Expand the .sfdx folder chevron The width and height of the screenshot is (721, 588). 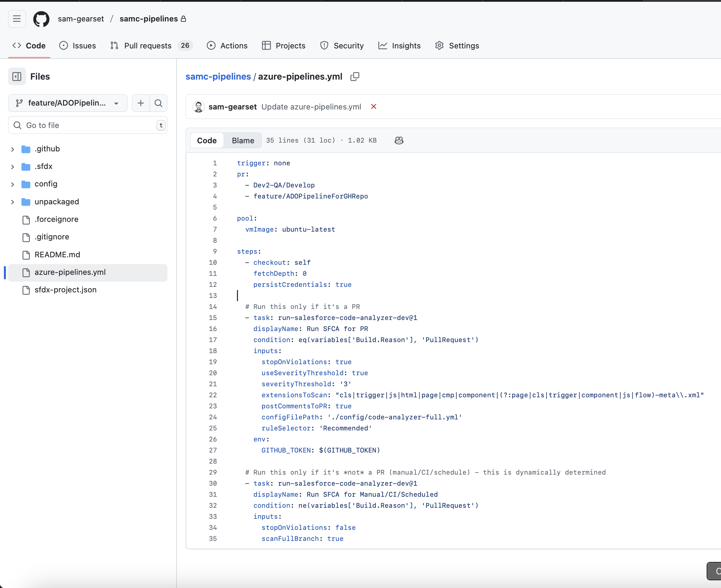(13, 167)
